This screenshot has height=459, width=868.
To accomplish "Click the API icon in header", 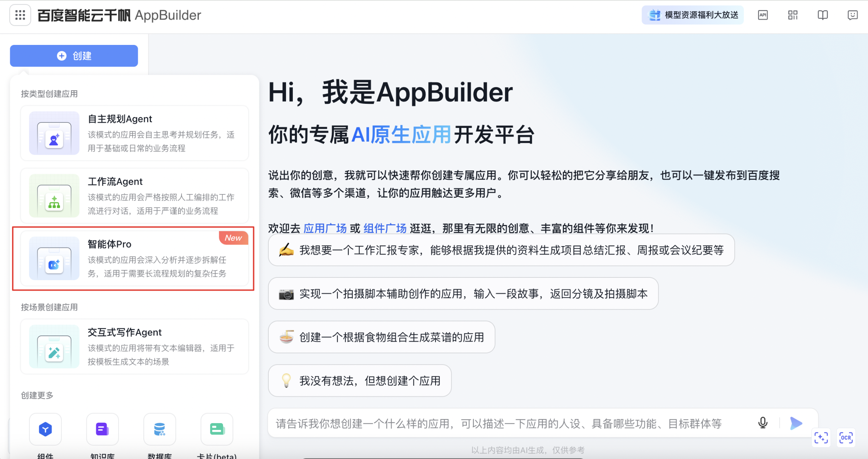I will coord(763,15).
